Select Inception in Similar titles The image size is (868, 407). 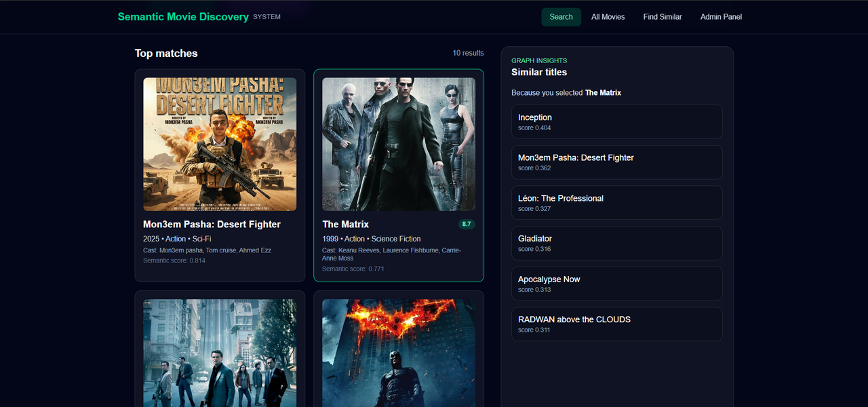(x=616, y=121)
